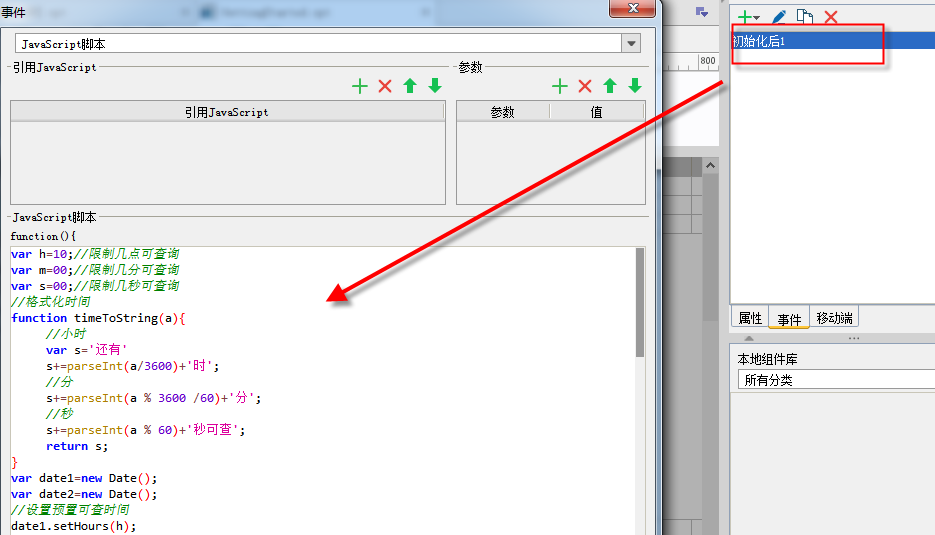Screen dimensions: 935x535
Task: Close the 事件 dialog window
Action: coord(633,8)
